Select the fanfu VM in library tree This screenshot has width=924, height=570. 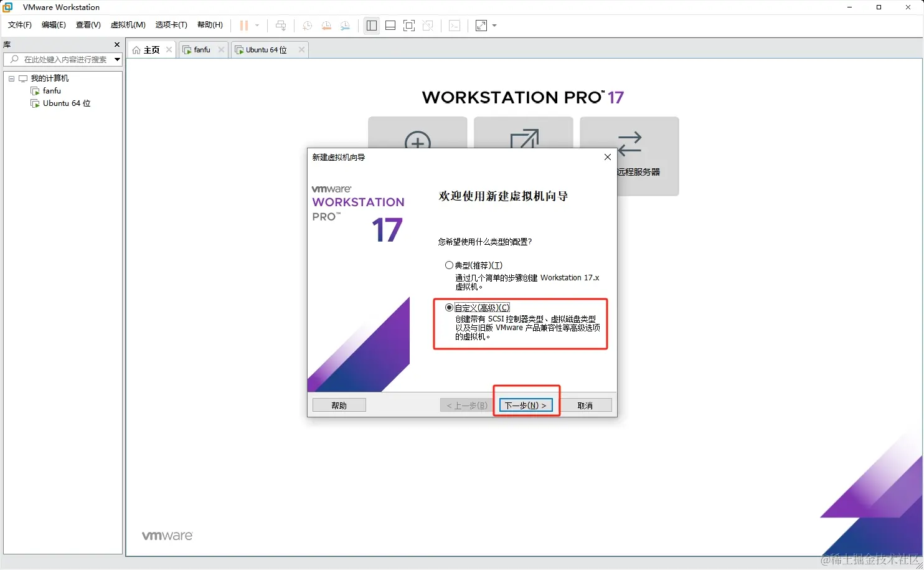52,91
